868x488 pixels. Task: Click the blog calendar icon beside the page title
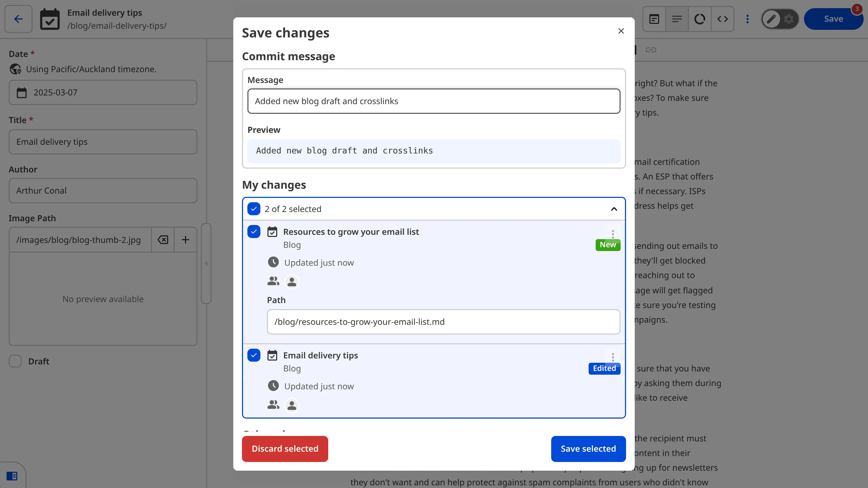(x=50, y=19)
